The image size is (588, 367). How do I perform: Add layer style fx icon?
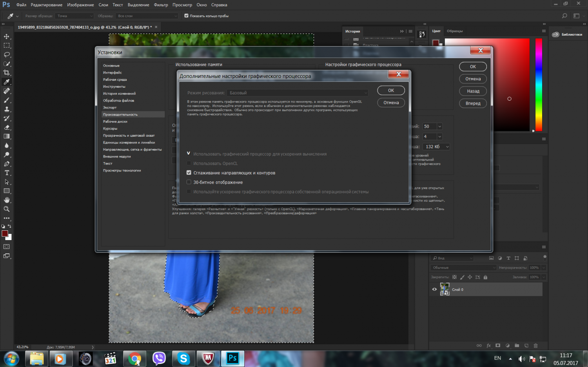(x=488, y=345)
